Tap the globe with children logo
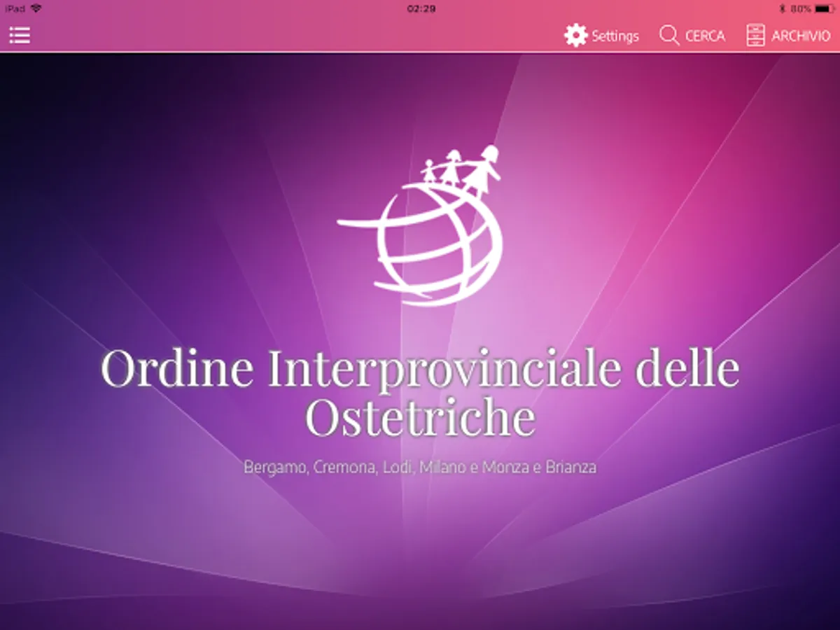 click(x=420, y=225)
